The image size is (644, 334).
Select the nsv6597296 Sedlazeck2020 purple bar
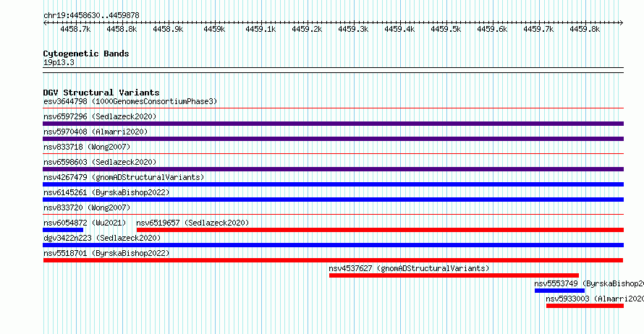pos(333,124)
